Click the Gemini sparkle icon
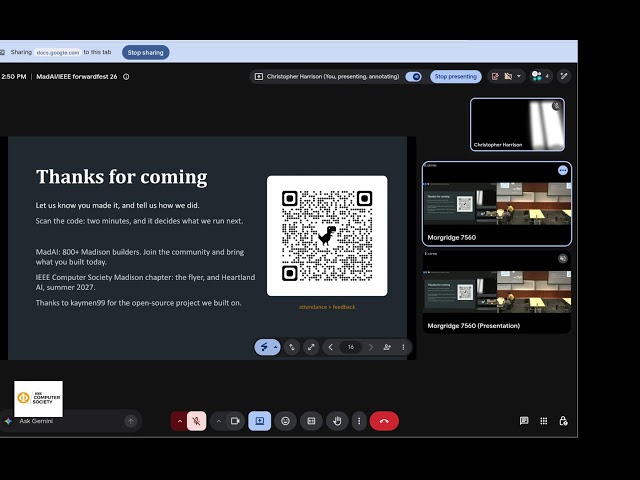Viewport: 640px width, 480px height. tap(8, 421)
